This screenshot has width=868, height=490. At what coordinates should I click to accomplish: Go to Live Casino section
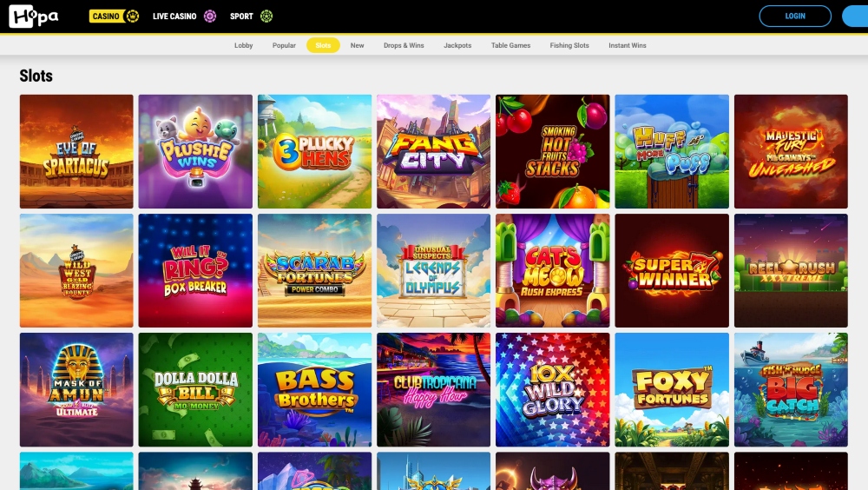coord(184,16)
